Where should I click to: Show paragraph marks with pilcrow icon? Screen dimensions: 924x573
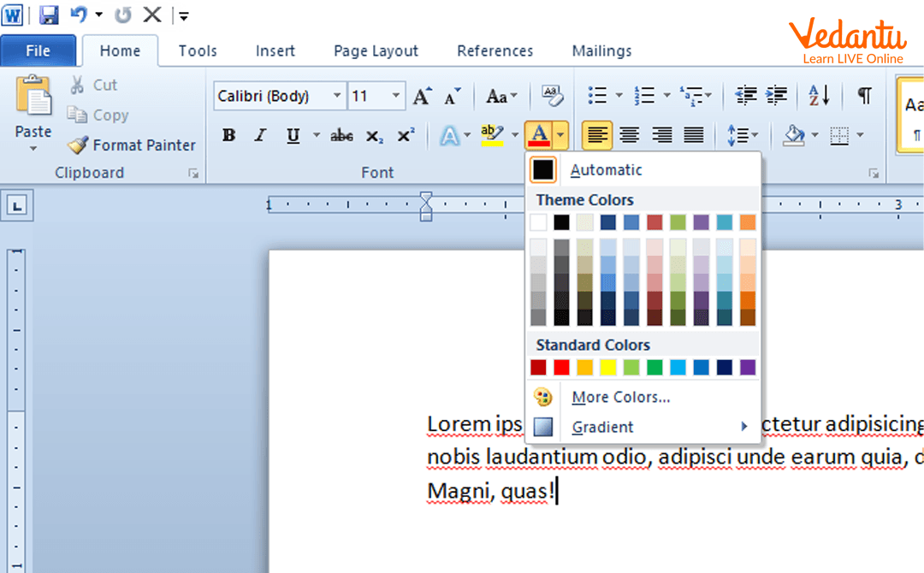coord(865,96)
